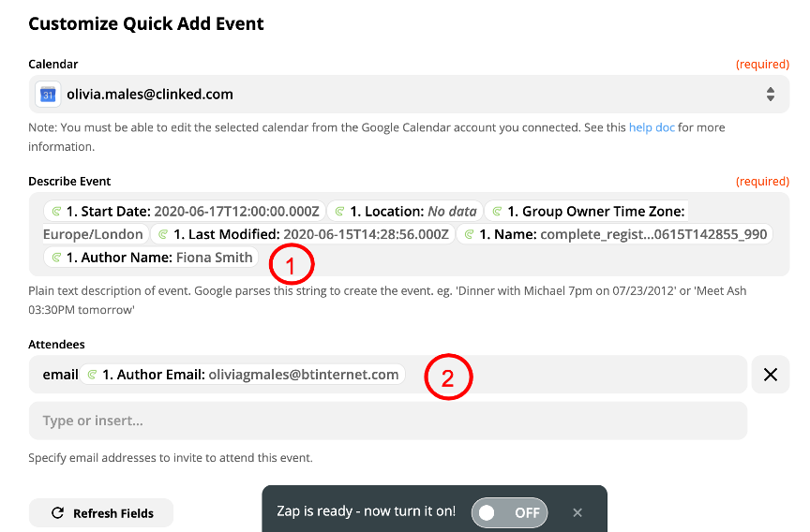
Task: Click the empty Type or insert field
Action: 388,421
